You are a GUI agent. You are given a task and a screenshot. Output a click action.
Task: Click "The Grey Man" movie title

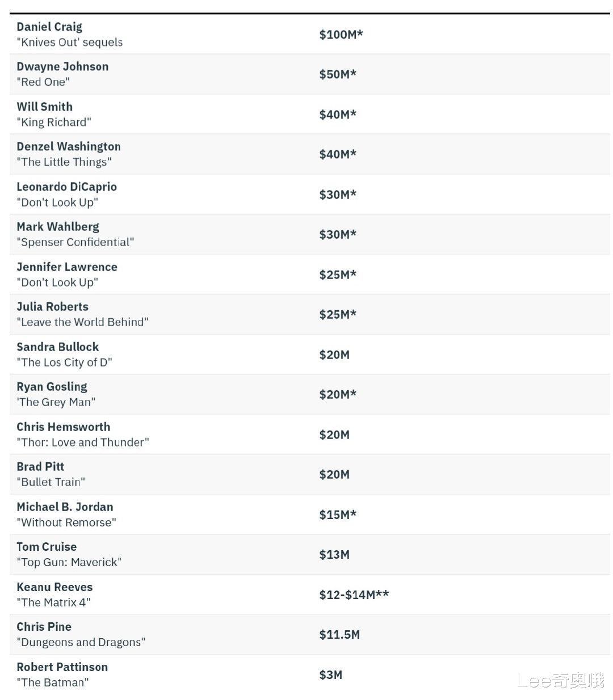click(56, 402)
